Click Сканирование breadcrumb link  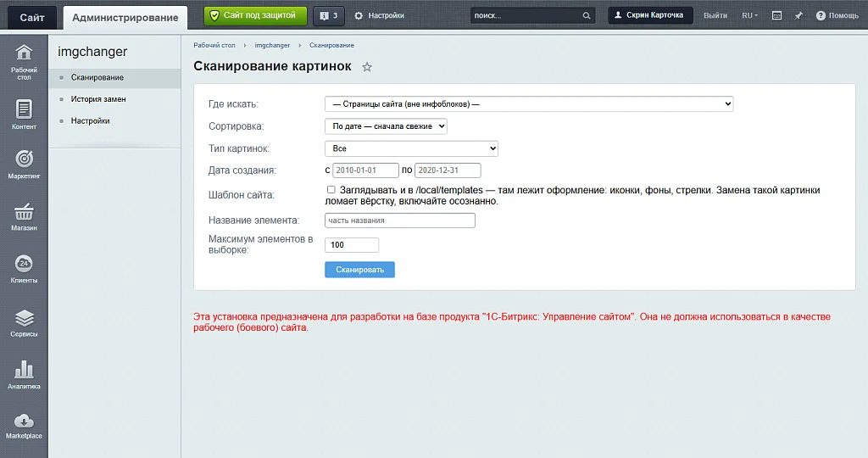click(x=331, y=46)
